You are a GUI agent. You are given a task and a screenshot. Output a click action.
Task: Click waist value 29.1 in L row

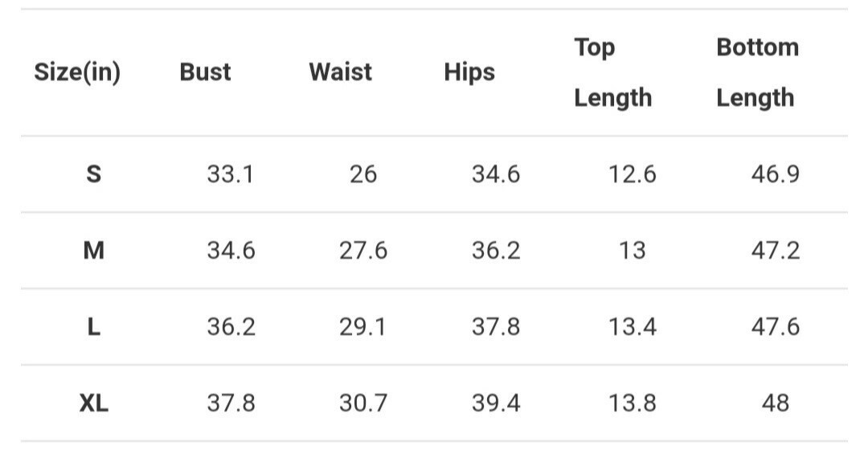(362, 327)
